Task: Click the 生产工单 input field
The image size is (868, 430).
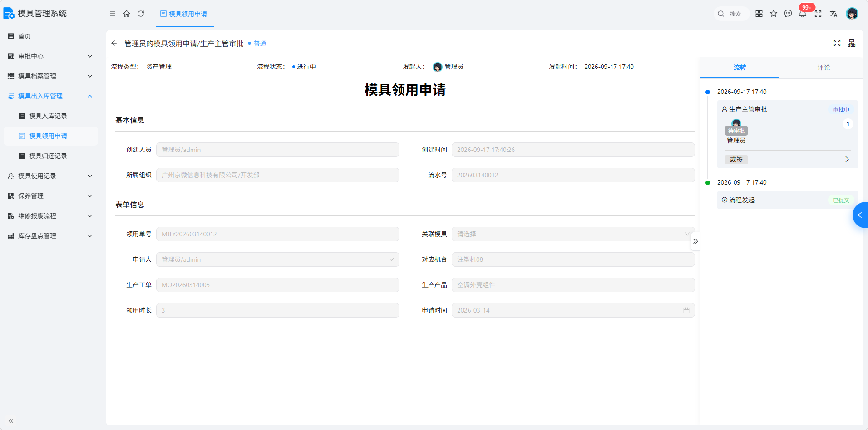Action: click(278, 285)
